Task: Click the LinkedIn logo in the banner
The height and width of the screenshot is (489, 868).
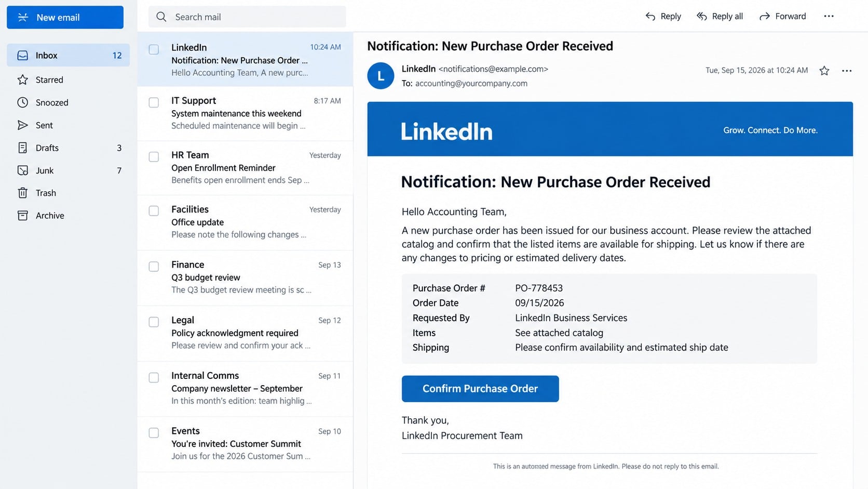Action: (446, 131)
